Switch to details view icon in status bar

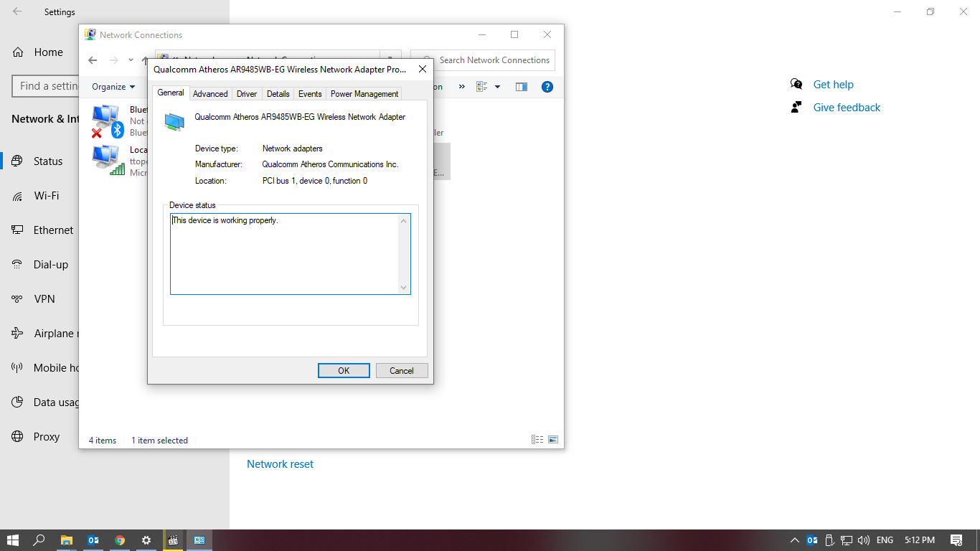(537, 440)
